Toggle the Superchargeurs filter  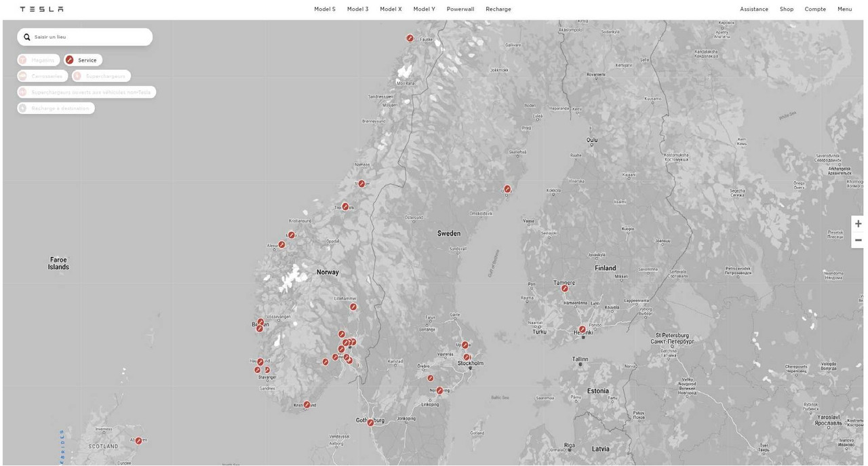101,76
